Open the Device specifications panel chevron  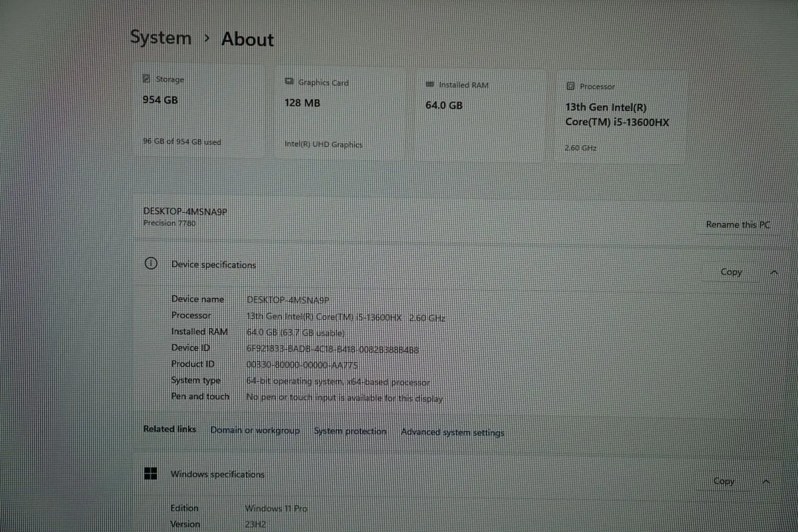774,272
